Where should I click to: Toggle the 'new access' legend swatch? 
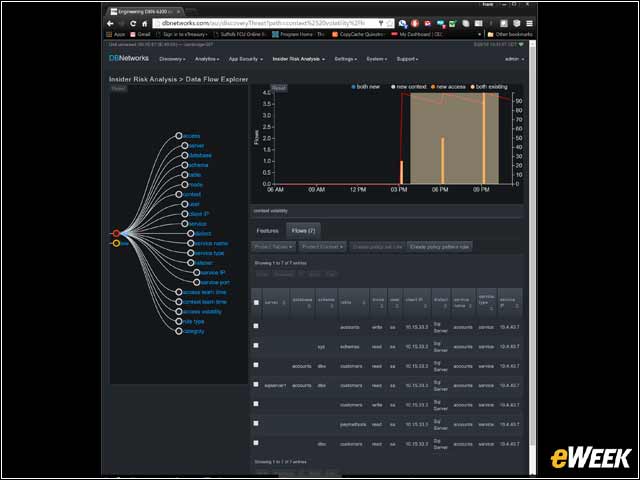coord(433,87)
